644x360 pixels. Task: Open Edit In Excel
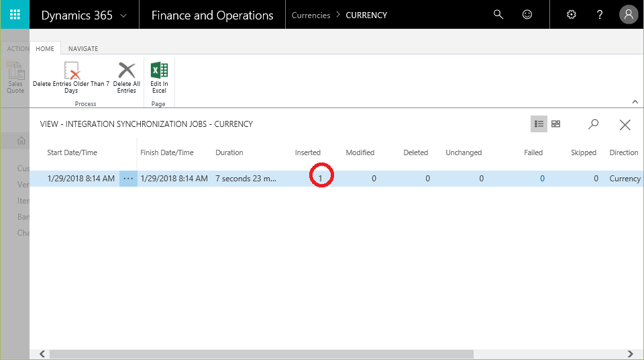click(x=159, y=77)
